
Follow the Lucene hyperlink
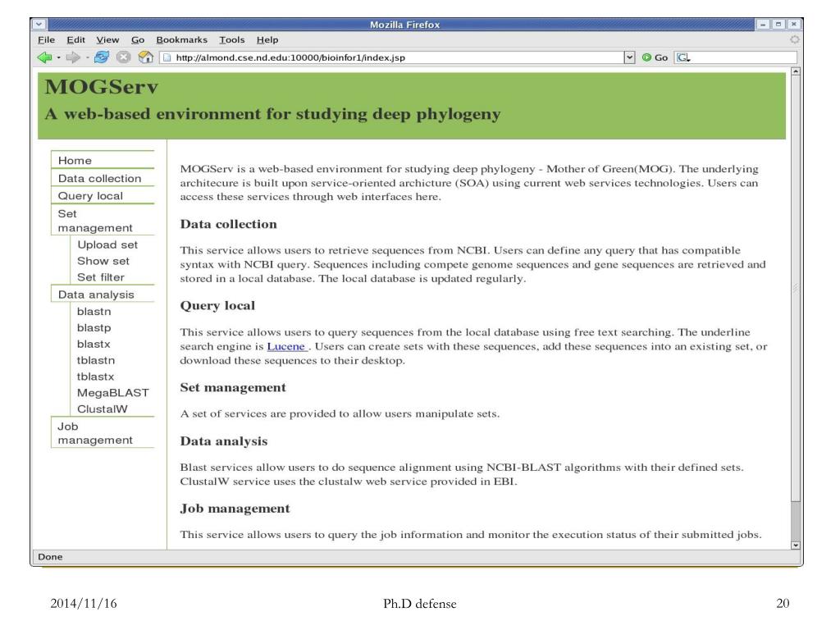point(286,346)
